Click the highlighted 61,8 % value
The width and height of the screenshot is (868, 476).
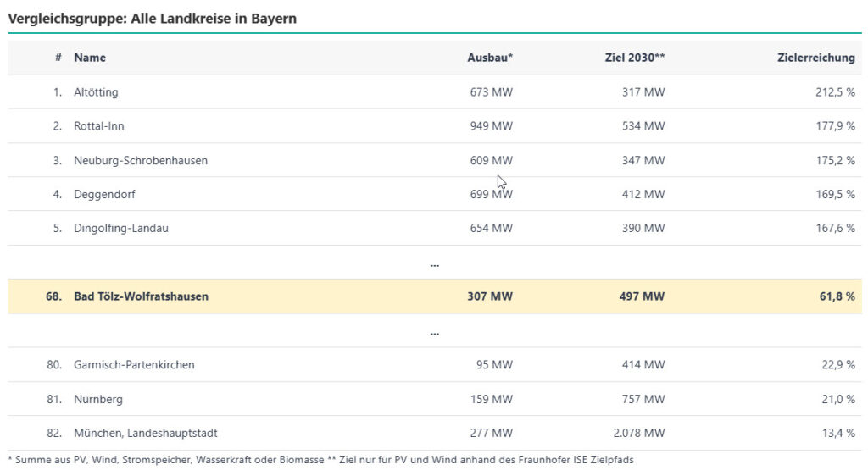pyautogui.click(x=837, y=296)
